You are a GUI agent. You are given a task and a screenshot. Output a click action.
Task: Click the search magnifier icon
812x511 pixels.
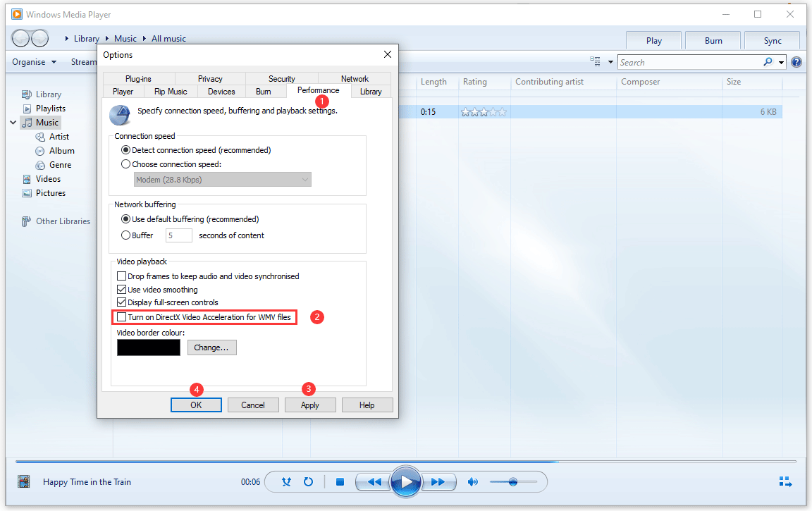pyautogui.click(x=768, y=62)
